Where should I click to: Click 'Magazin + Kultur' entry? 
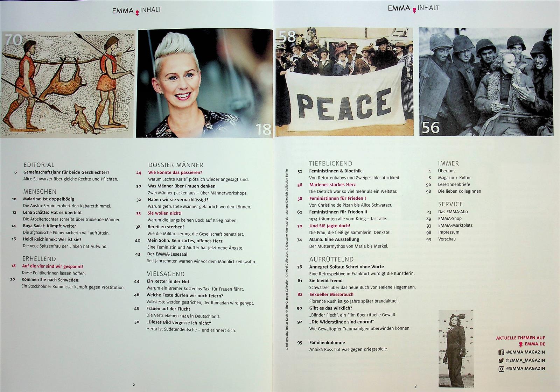click(x=454, y=178)
